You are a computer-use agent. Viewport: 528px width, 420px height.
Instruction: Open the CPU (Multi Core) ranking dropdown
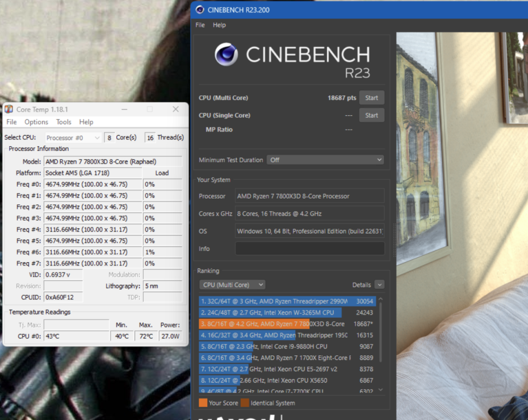click(232, 285)
